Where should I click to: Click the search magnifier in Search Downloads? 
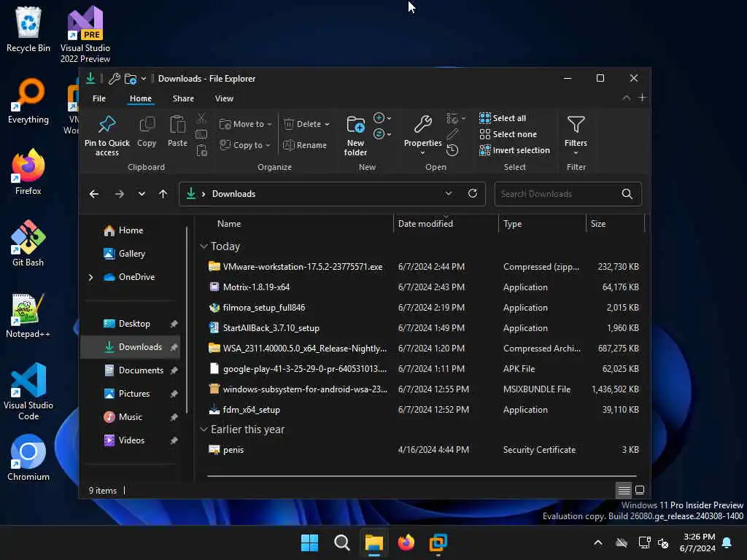pyautogui.click(x=627, y=194)
